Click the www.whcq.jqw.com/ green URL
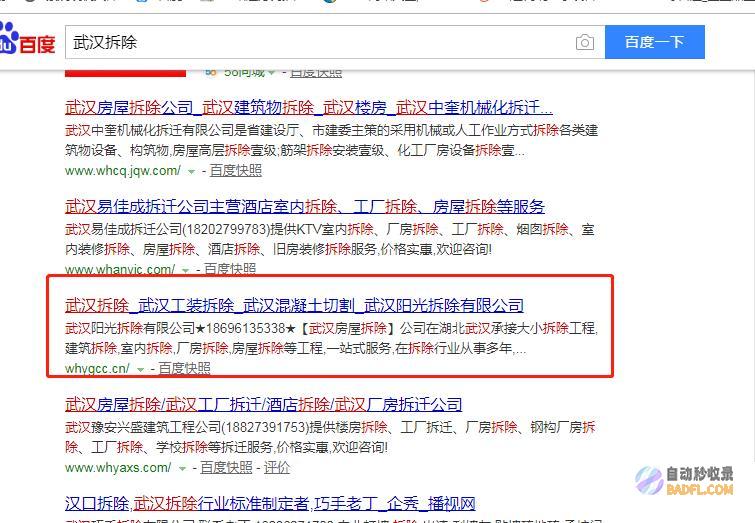Image resolution: width=755 pixels, height=523 pixels. (123, 170)
